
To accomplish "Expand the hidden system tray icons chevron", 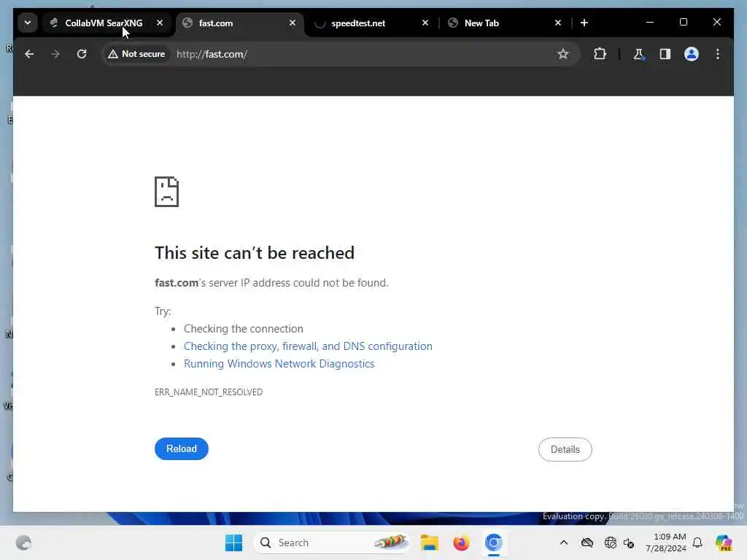I will click(x=564, y=542).
